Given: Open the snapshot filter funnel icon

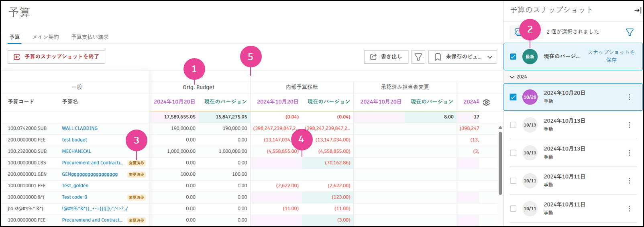Looking at the screenshot, I should pyautogui.click(x=630, y=32).
